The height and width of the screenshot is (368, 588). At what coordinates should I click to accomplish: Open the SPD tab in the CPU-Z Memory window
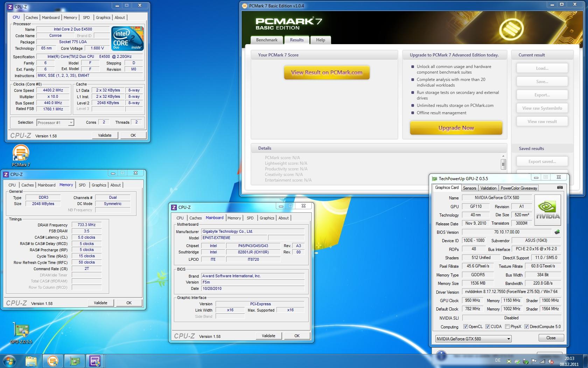[x=82, y=185]
